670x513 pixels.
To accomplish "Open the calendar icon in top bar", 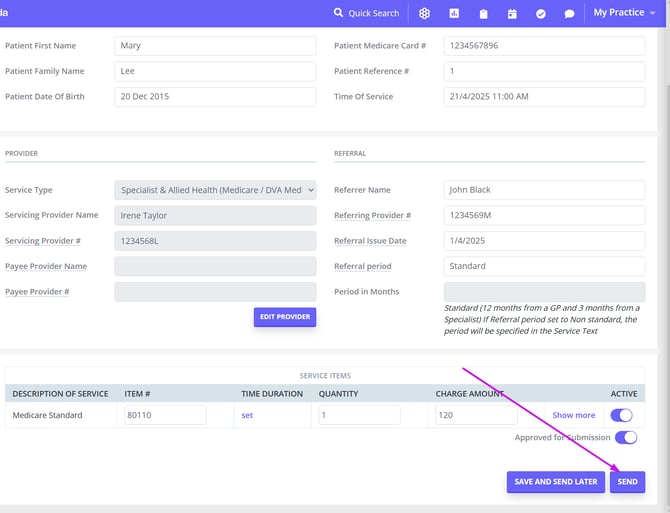I will click(512, 13).
